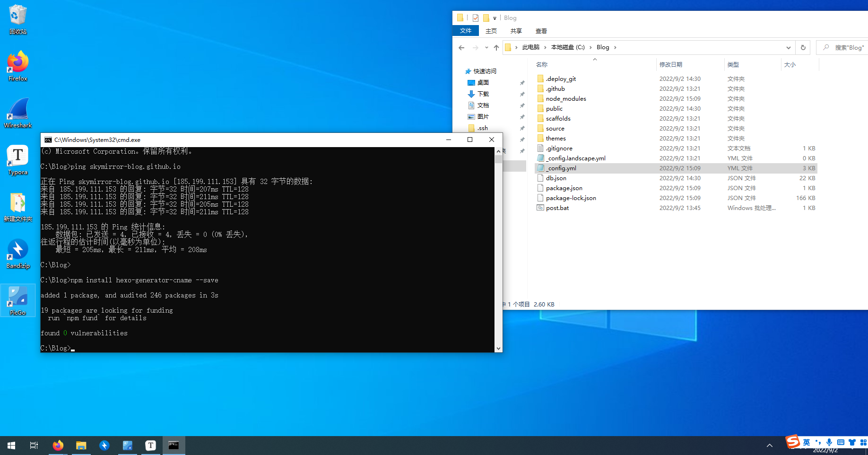Screen dimensions: 868x455
Task: Select the 新建文件夹 desktop folder icon
Action: coord(18,207)
